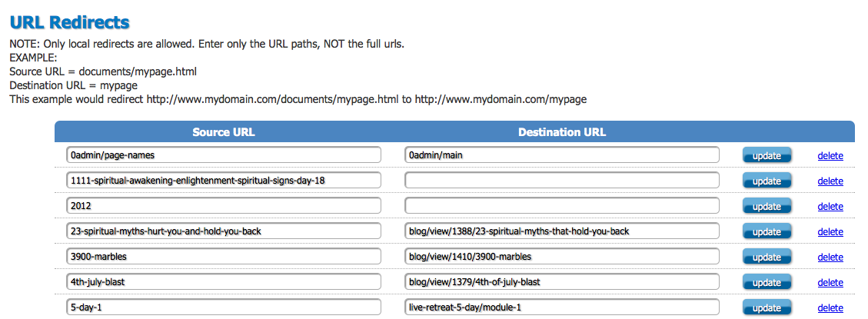Click update button for 0admin/page-names row
868x319 pixels.
[767, 155]
